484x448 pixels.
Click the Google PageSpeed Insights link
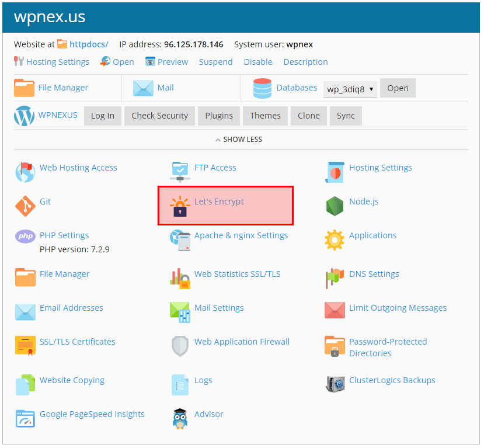tap(92, 415)
